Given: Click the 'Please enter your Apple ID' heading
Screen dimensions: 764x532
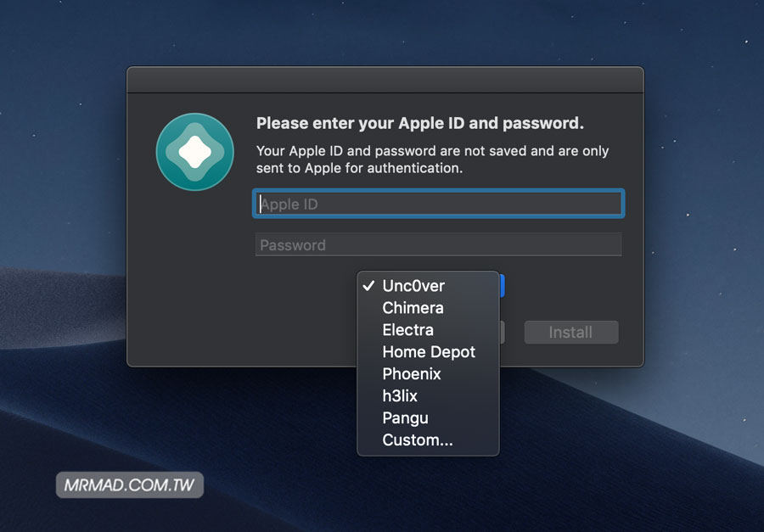Looking at the screenshot, I should point(419,124).
